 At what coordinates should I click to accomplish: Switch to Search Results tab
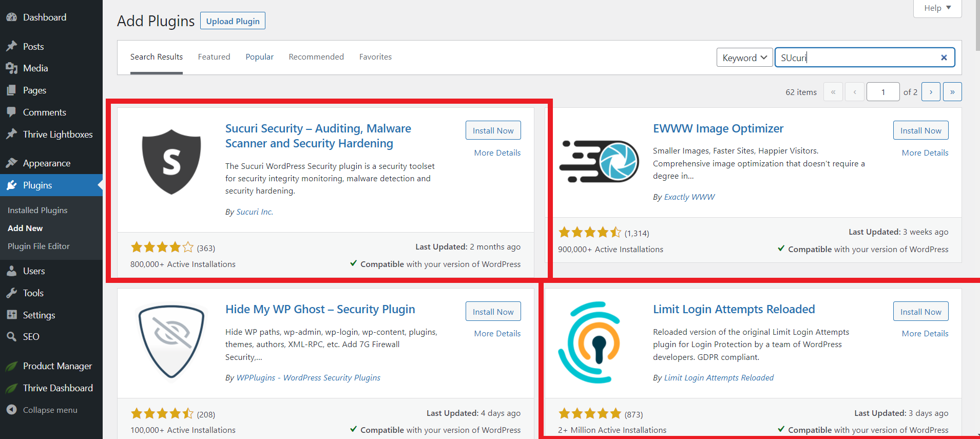coord(157,56)
